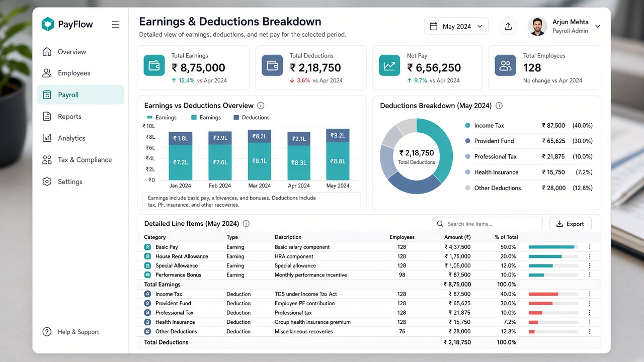This screenshot has width=644, height=362.
Task: Click the Professional Tax row name
Action: (175, 313)
